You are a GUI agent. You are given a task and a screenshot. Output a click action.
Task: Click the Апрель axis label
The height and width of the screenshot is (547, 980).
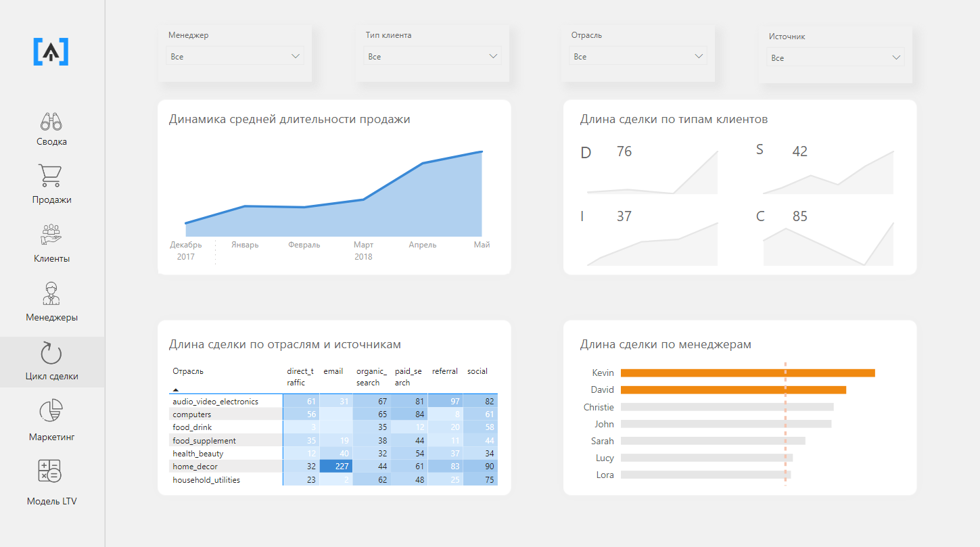[x=423, y=245]
